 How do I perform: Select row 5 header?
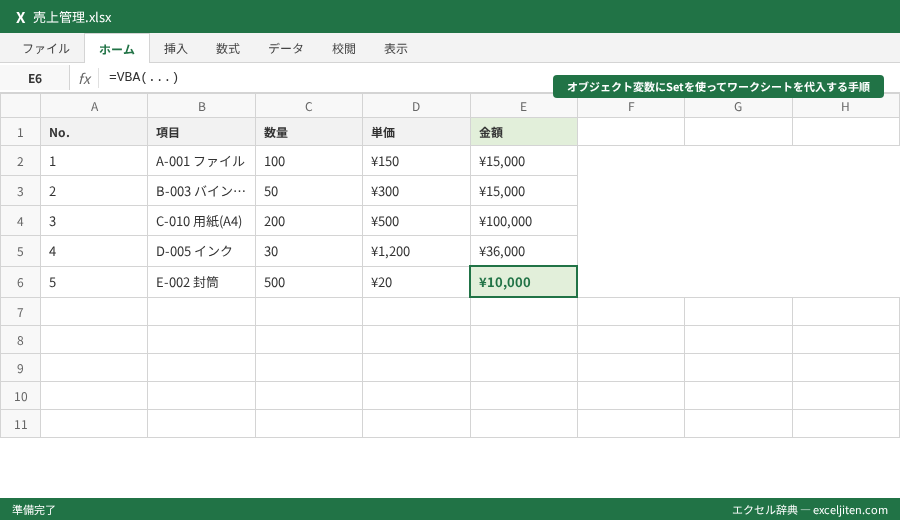[x=20, y=251]
